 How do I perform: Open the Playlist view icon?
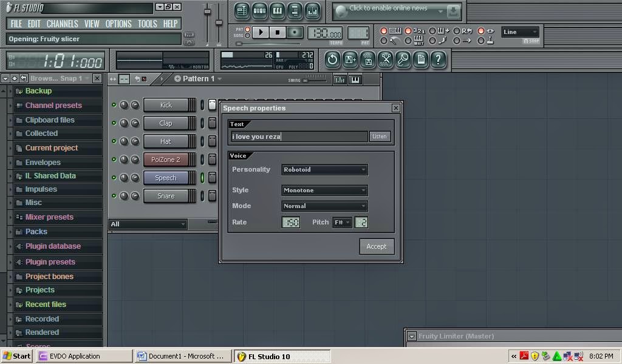pyautogui.click(x=242, y=11)
